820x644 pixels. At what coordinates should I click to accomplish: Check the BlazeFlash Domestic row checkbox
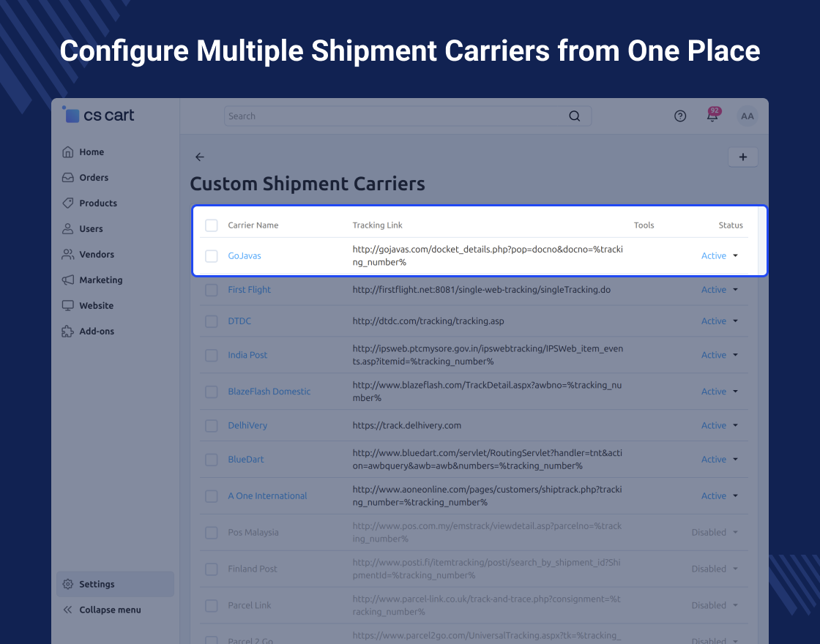(212, 392)
